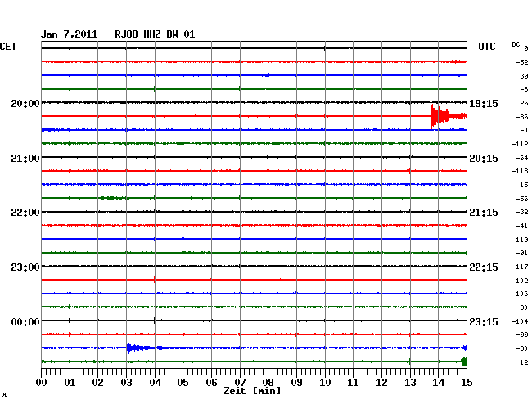
Task: Click the UTC time label "21:15"
Action: 484,213
